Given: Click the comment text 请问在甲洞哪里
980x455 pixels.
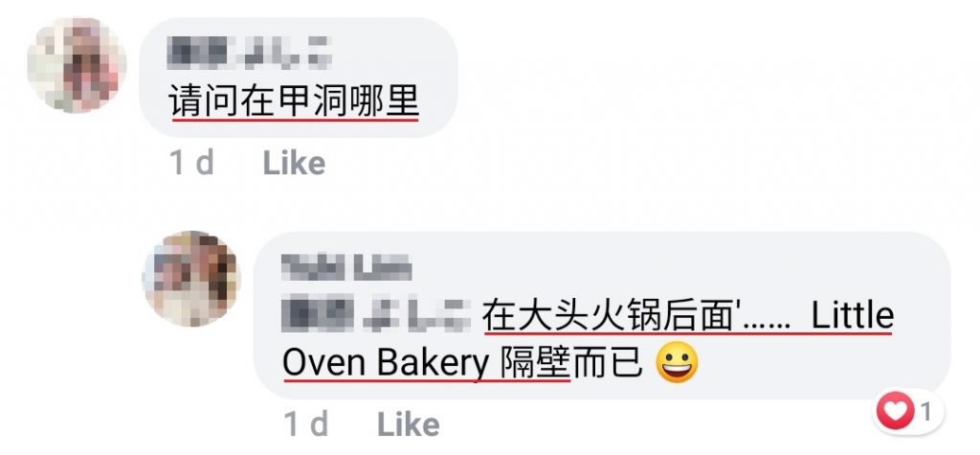Looking at the screenshot, I should coord(294,101).
